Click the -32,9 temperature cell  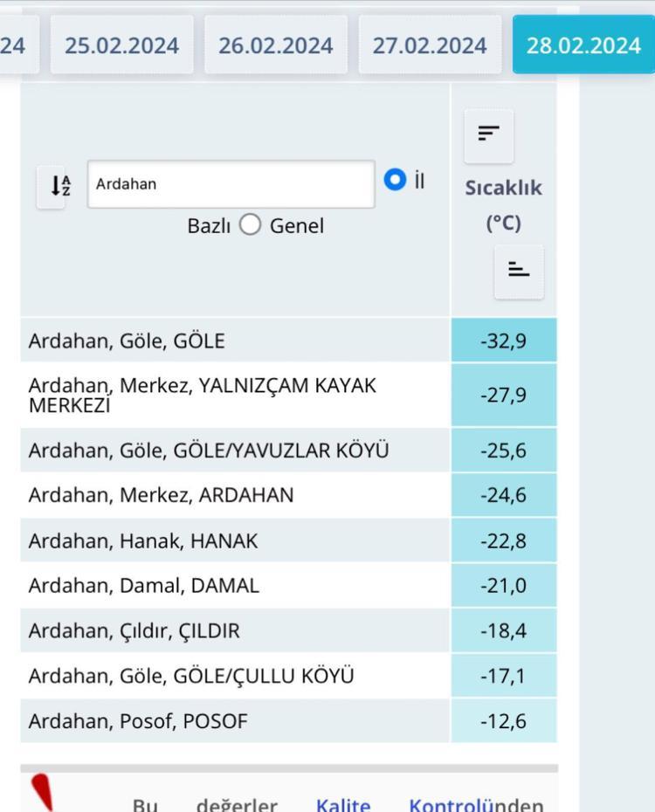tap(503, 341)
